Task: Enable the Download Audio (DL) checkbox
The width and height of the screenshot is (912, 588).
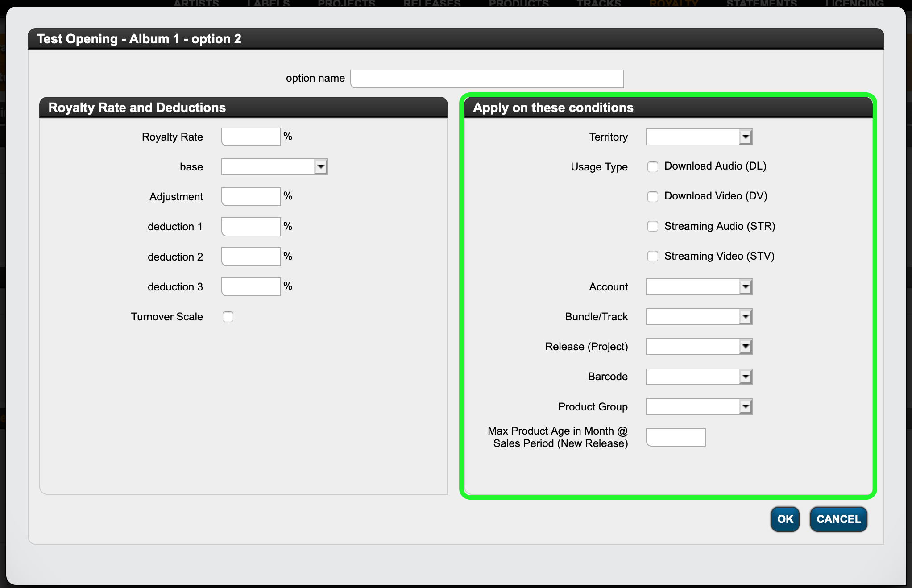Action: click(x=653, y=167)
